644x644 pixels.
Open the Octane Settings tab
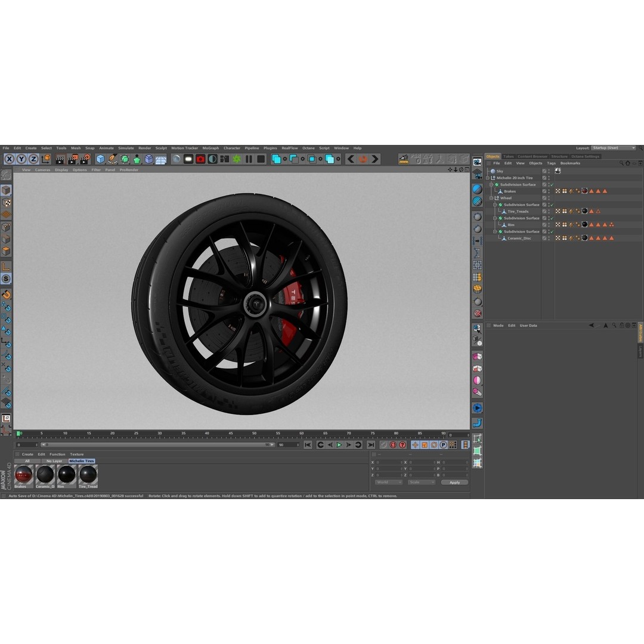click(x=586, y=156)
